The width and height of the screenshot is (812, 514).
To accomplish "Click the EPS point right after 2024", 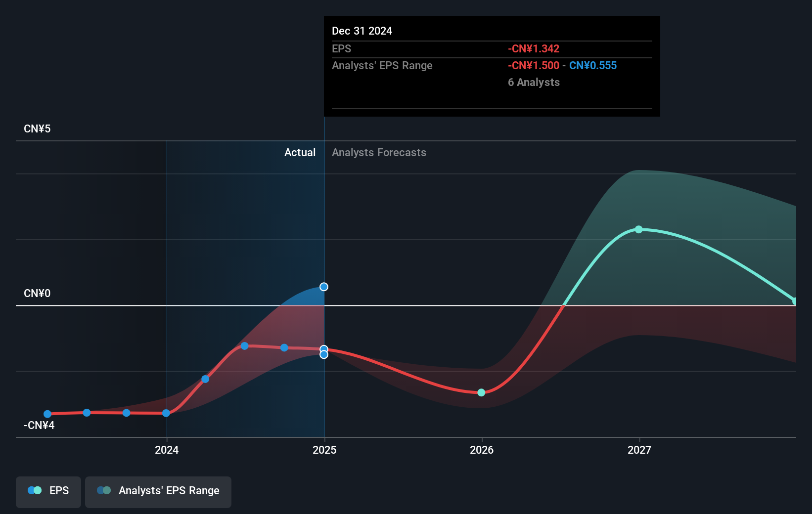I will point(205,379).
